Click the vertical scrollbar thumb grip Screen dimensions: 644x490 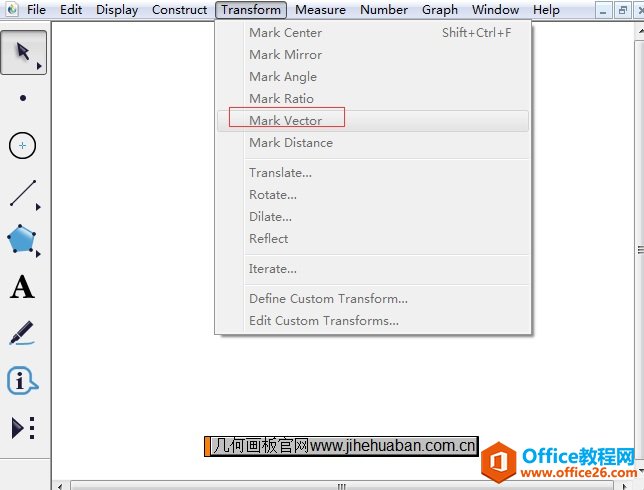[640, 250]
